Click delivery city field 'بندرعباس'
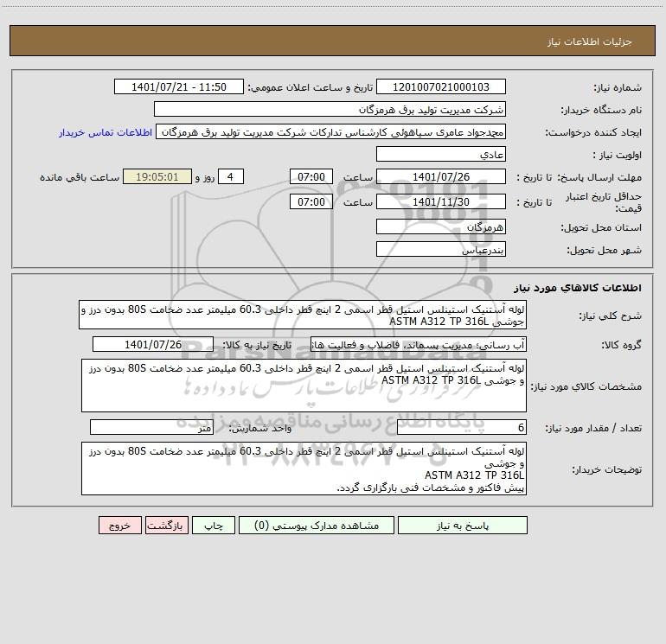Viewport: 666px width, 644px height. (441, 249)
